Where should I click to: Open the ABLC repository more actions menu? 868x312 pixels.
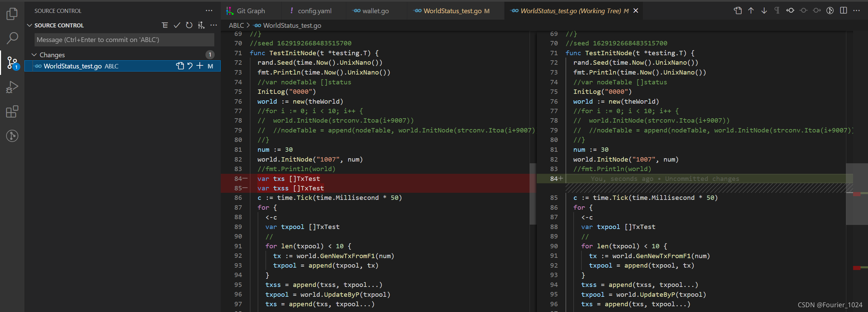click(214, 25)
